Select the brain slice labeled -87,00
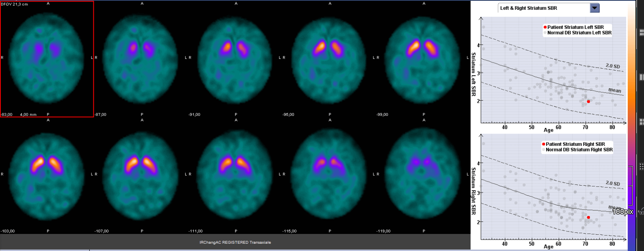644x251 pixels. (x=141, y=58)
